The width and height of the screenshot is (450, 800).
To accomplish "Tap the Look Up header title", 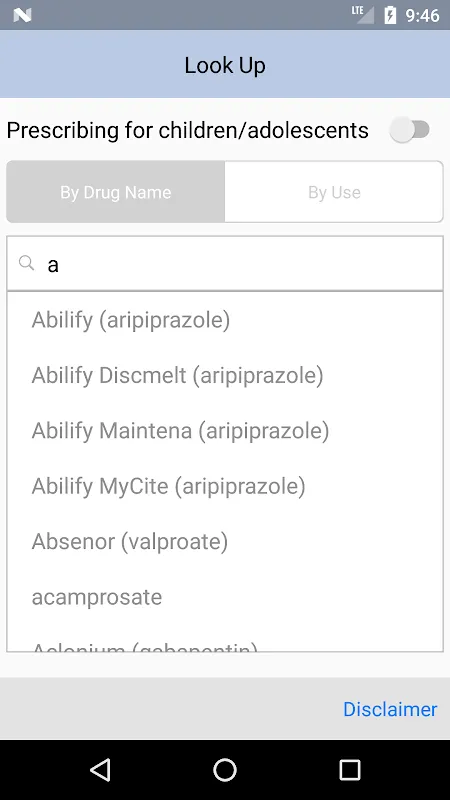I will point(225,65).
